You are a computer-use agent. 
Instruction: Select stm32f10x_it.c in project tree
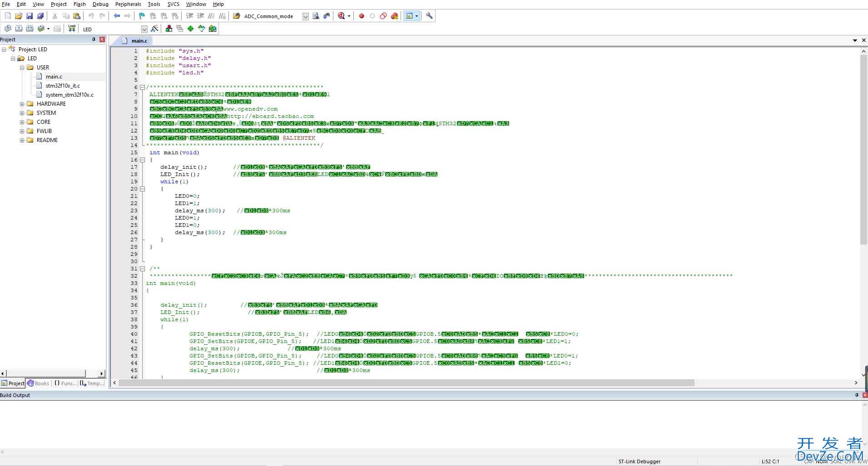tap(63, 86)
